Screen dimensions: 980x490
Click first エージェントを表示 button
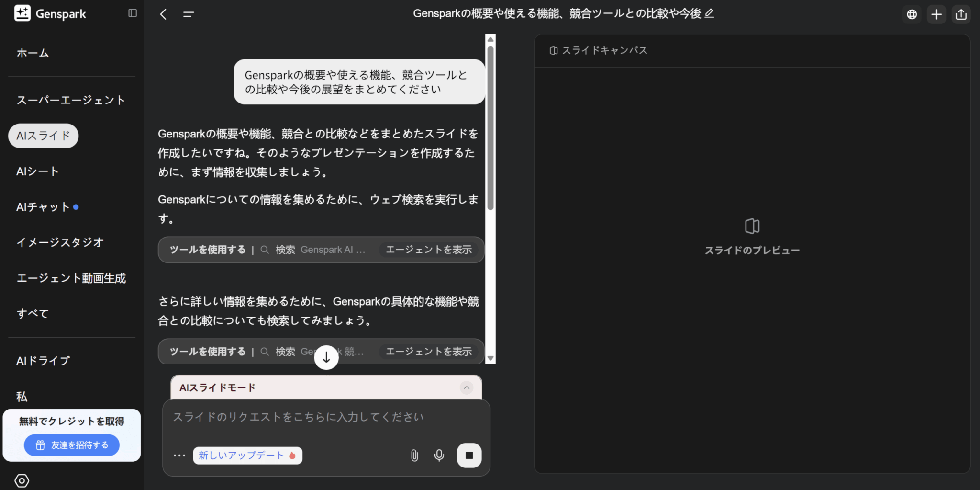429,250
